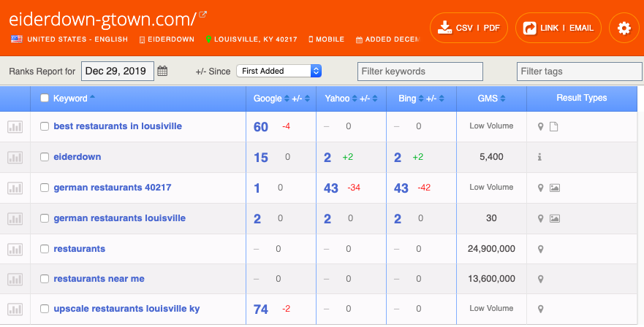The width and height of the screenshot is (644, 327).
Task: Sort by the GMS column arrows
Action: (503, 99)
